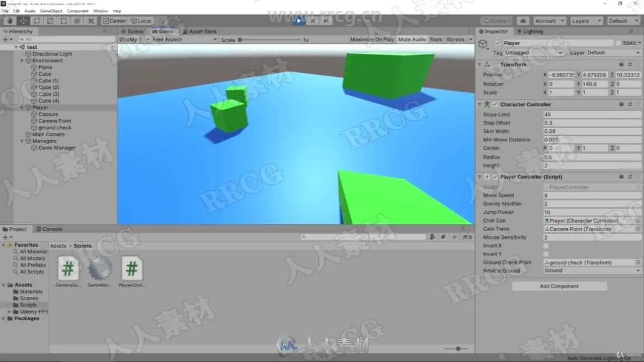Collapse the Transform component
This screenshot has height=362, width=644.
(479, 64)
